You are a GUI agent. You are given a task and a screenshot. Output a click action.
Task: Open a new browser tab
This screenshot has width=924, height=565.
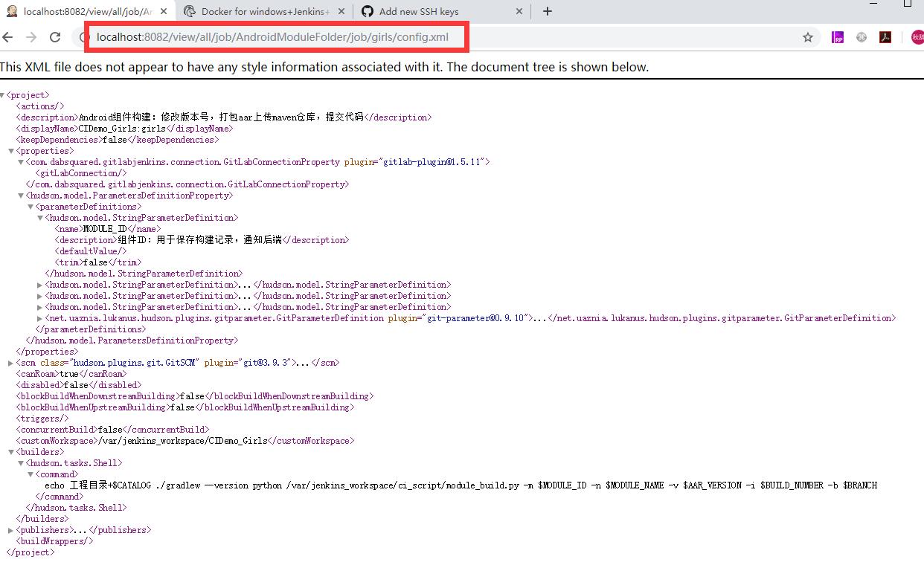[548, 11]
